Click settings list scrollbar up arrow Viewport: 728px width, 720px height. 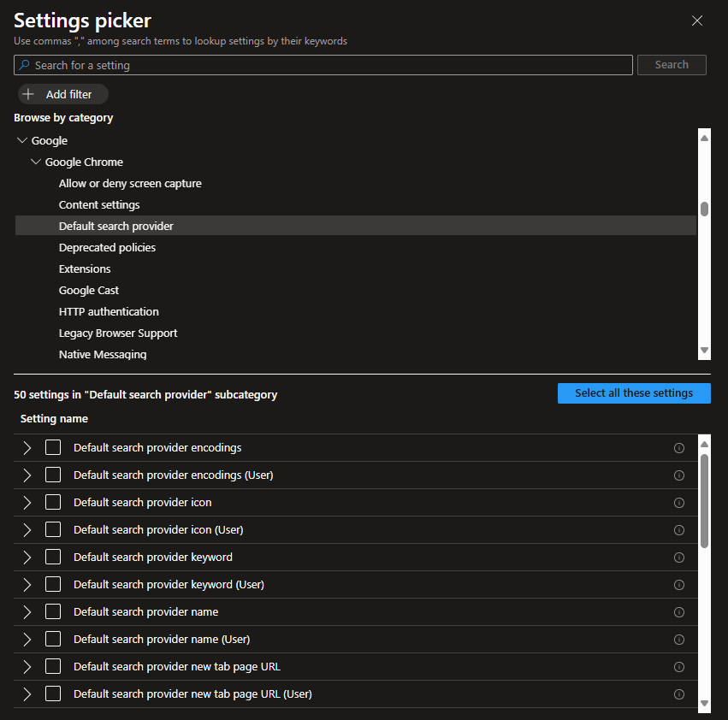coord(704,445)
